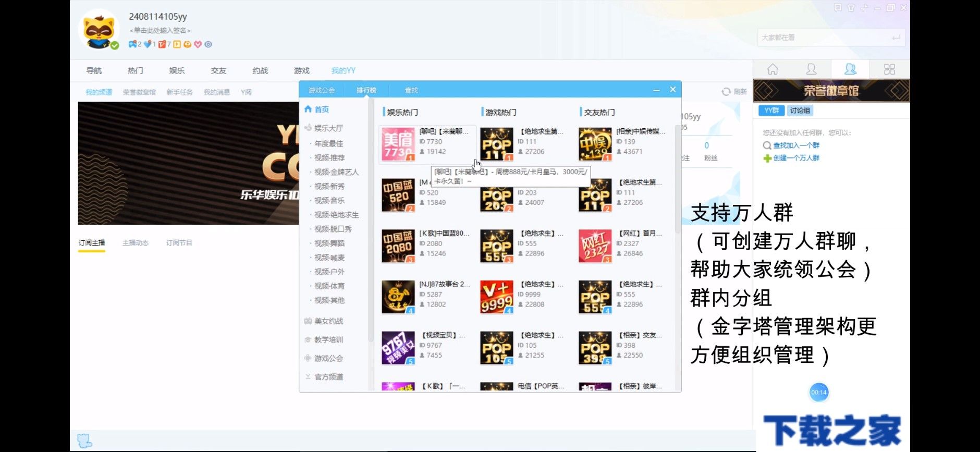Click the 查找加入一个群 link
This screenshot has width=980, height=452.
pos(796,145)
